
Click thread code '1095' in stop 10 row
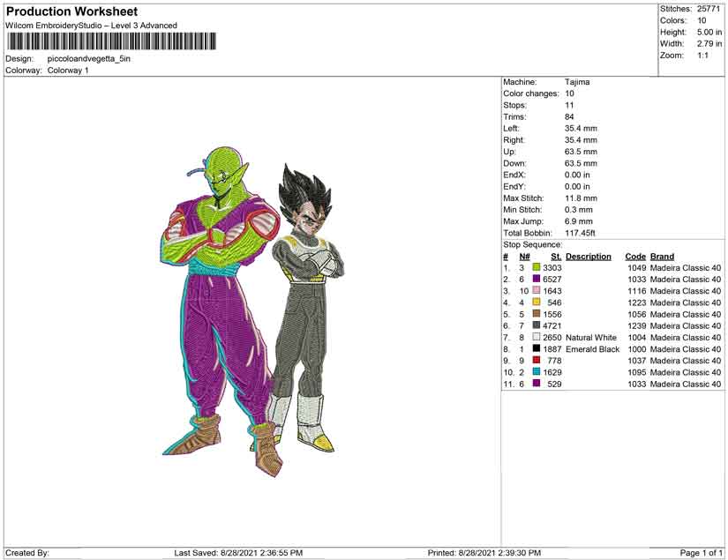point(636,372)
